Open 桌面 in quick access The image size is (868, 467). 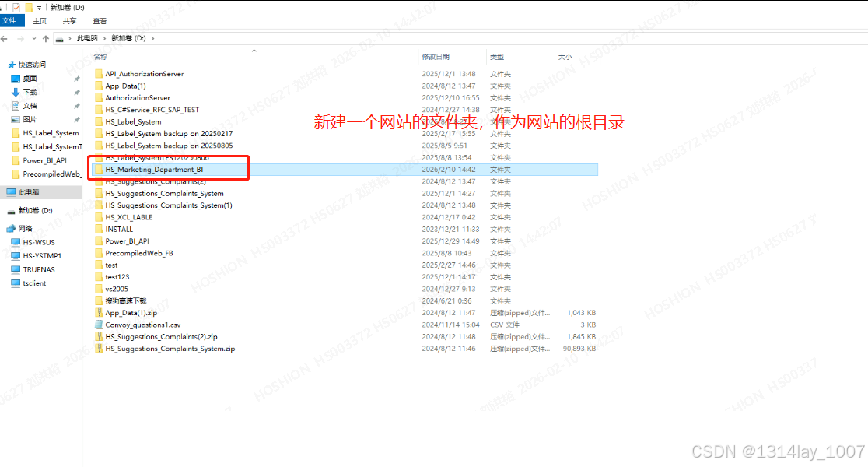coord(30,79)
